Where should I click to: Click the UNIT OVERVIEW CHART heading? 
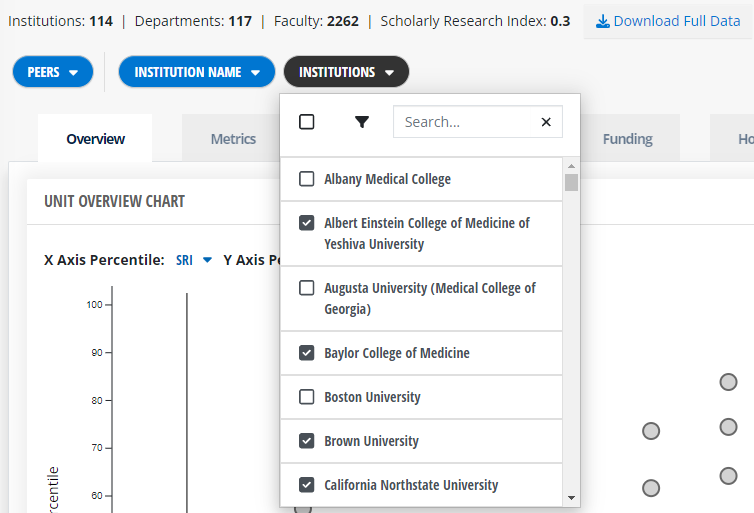[x=114, y=201]
